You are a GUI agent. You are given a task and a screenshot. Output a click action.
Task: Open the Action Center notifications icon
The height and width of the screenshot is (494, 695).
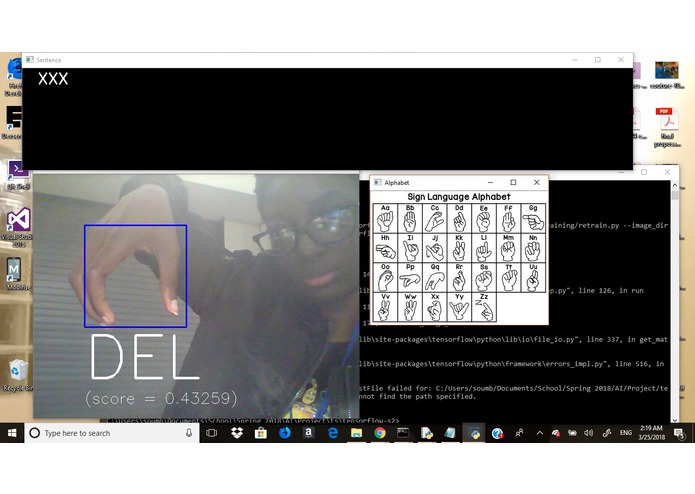click(x=679, y=433)
